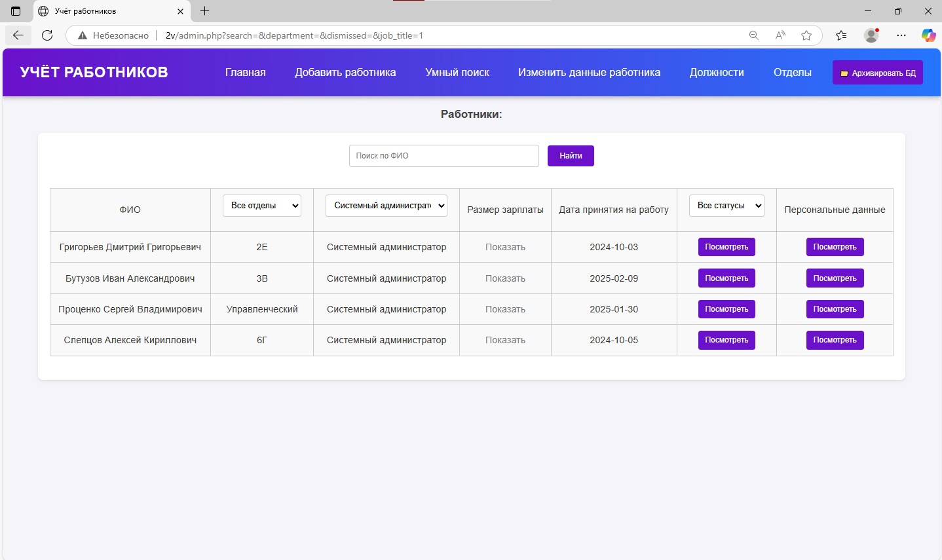Click the browser back arrow

(x=18, y=35)
